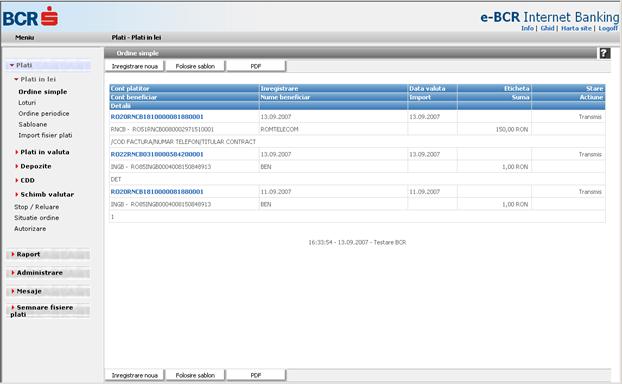Click the bottom PDF button
This screenshot has height=384, width=622.
(x=256, y=375)
